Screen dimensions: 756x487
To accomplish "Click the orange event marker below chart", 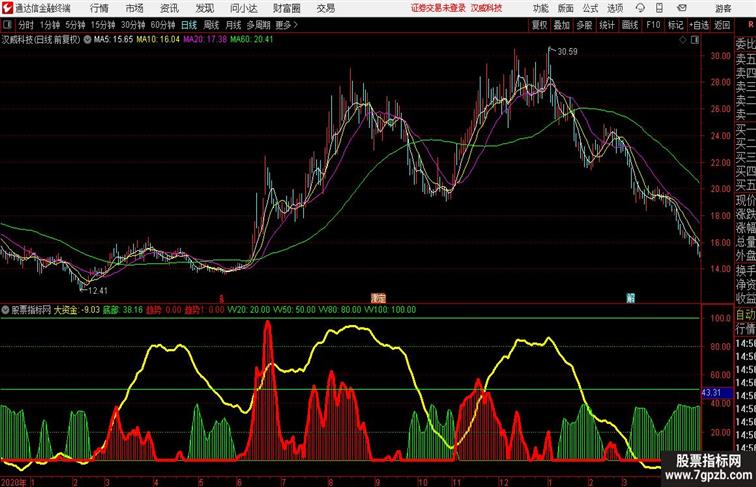I will [378, 298].
